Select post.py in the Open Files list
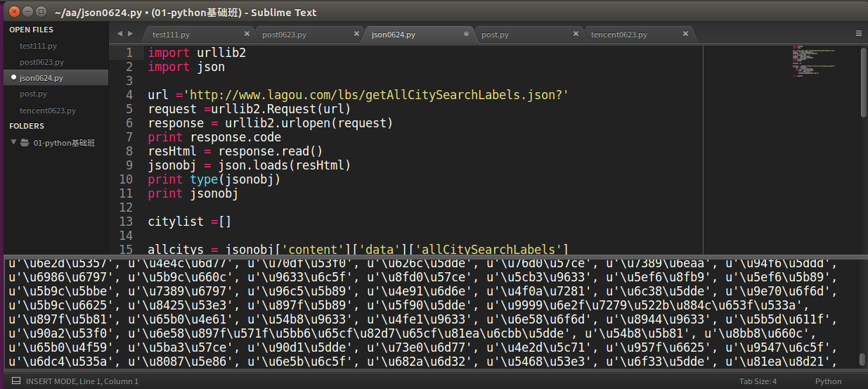 33,94
